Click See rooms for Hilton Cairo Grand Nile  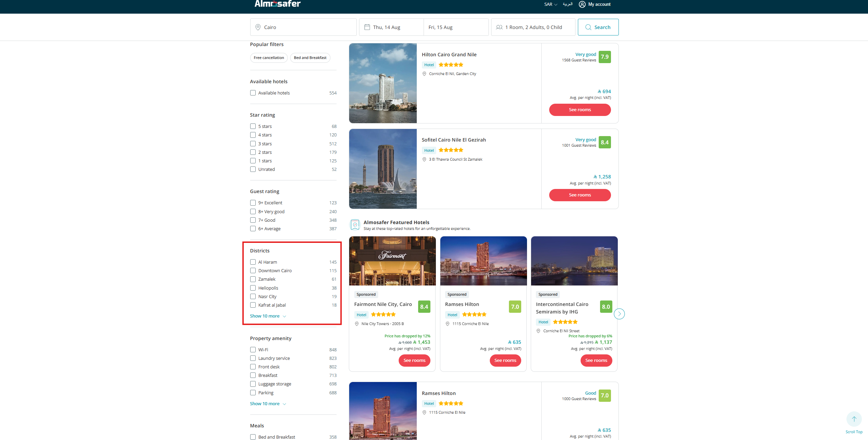pos(580,110)
